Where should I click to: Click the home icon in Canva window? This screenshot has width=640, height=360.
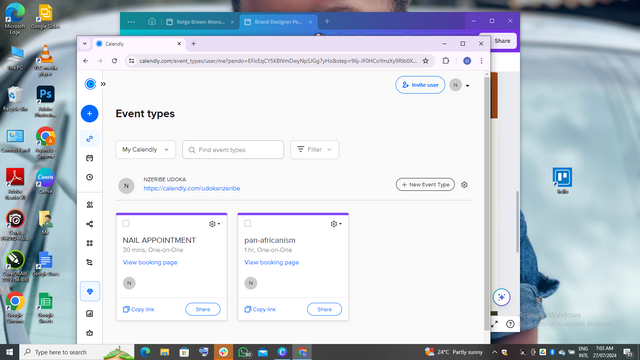pyautogui.click(x=152, y=22)
